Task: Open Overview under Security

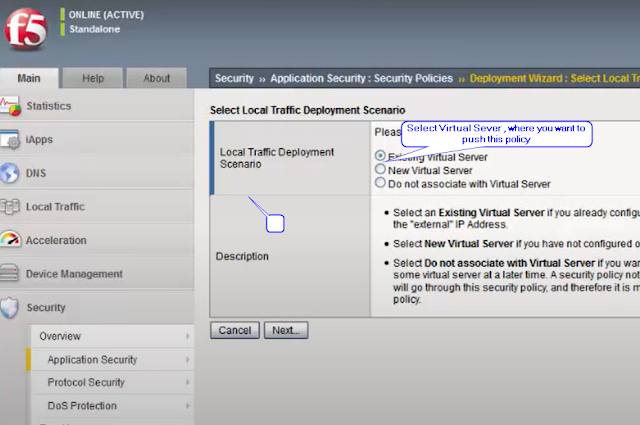Action: click(112, 336)
